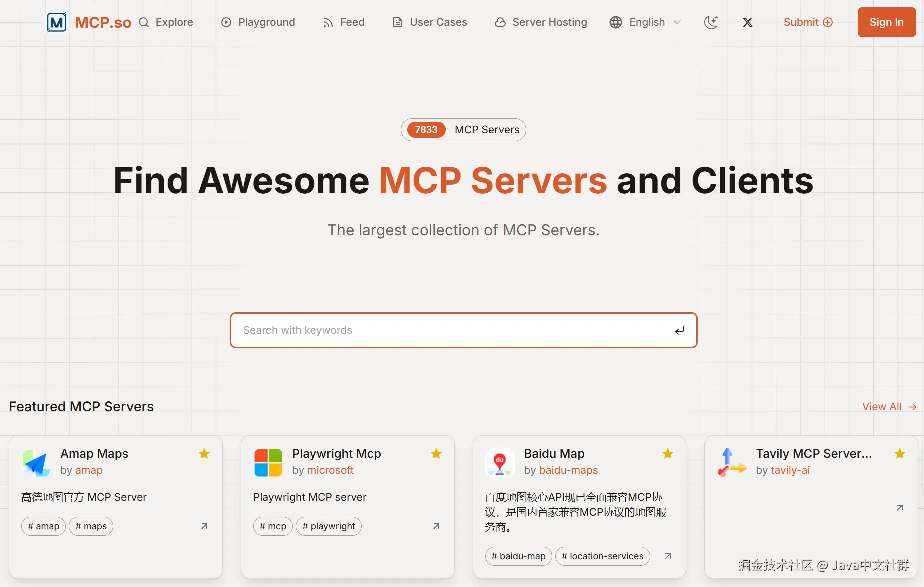Click the MCP.so brand name
This screenshot has height=587, width=924.
103,22
